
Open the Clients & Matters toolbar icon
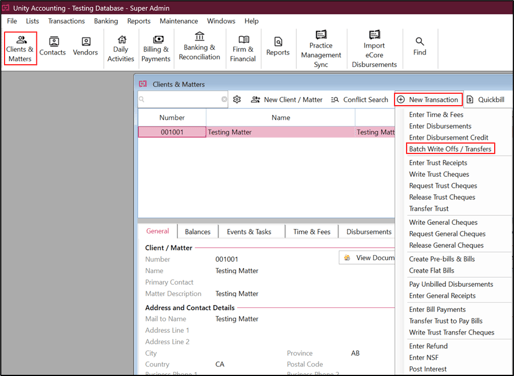(x=20, y=49)
